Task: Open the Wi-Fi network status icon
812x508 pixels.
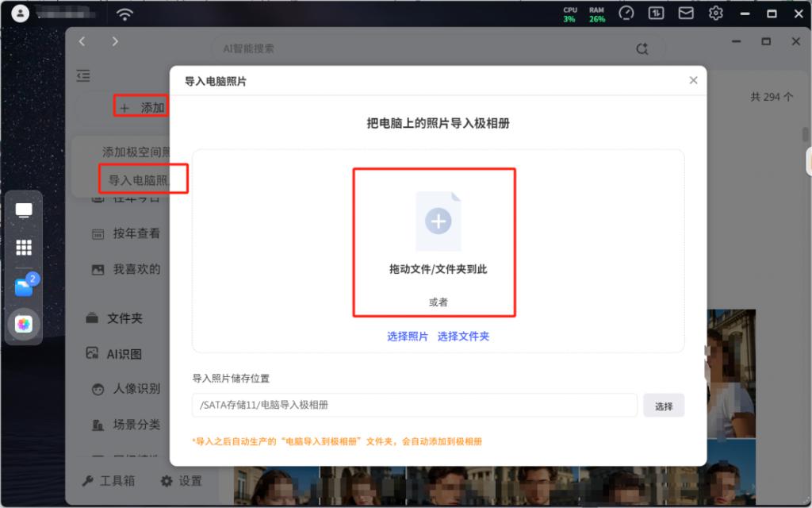Action: click(124, 14)
